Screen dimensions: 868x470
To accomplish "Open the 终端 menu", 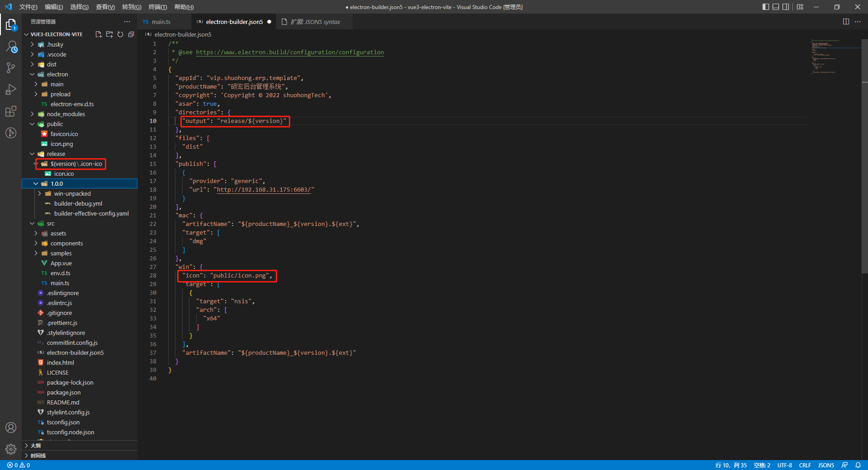I will [x=157, y=7].
